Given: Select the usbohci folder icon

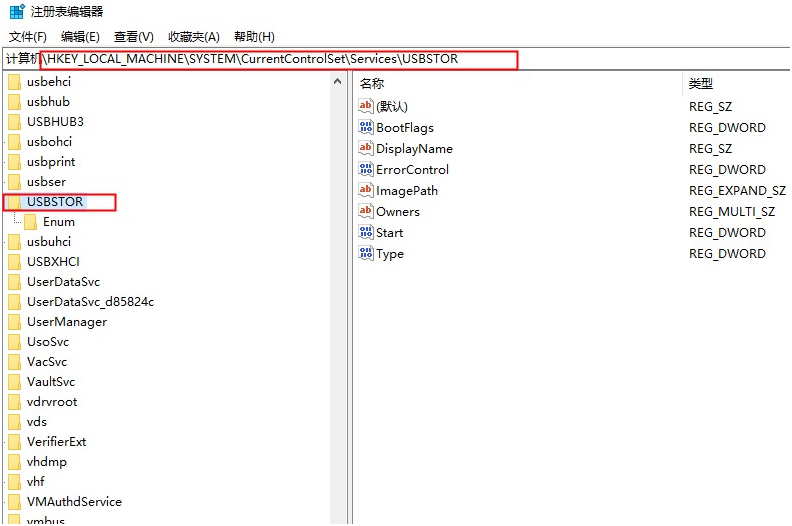Looking at the screenshot, I should [15, 142].
